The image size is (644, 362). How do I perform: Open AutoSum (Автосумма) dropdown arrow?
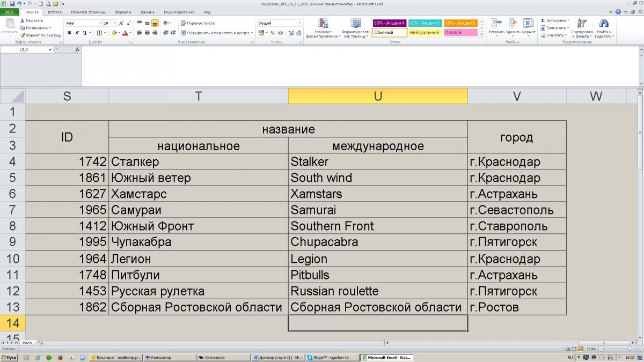(568, 20)
